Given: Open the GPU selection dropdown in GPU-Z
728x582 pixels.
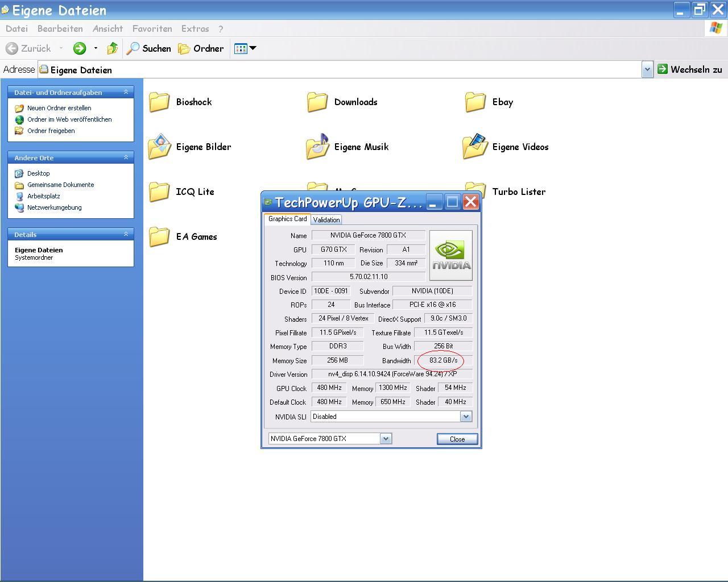Looking at the screenshot, I should [386, 439].
